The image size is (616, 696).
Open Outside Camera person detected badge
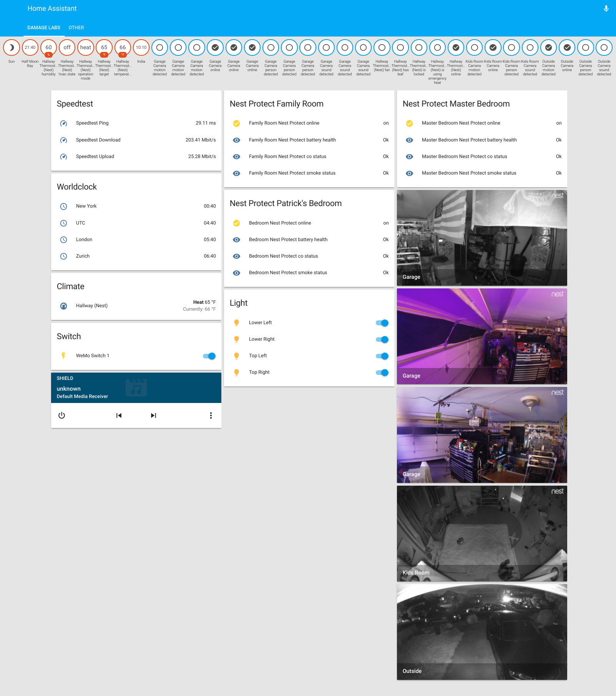tap(585, 48)
